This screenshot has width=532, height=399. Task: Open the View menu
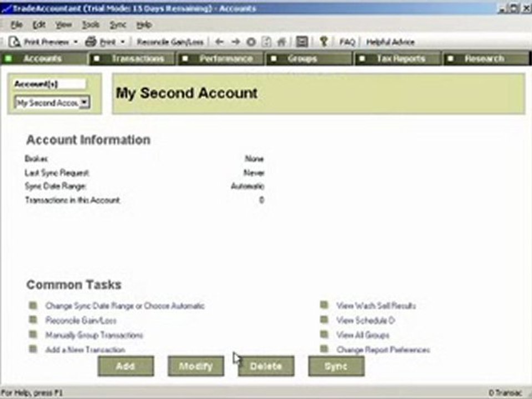[x=63, y=25]
